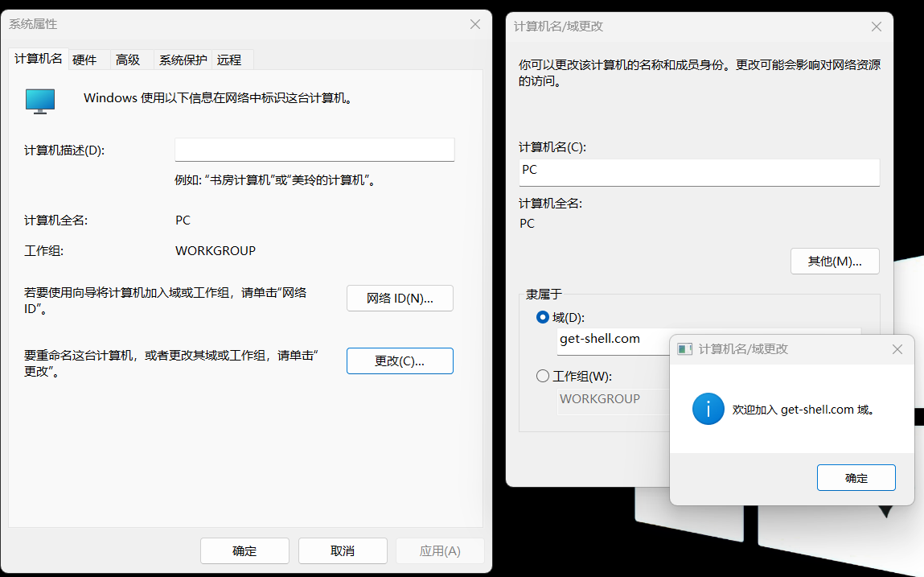Image resolution: width=924 pixels, height=577 pixels.
Task: Open the 高级 tab
Action: click(x=128, y=60)
